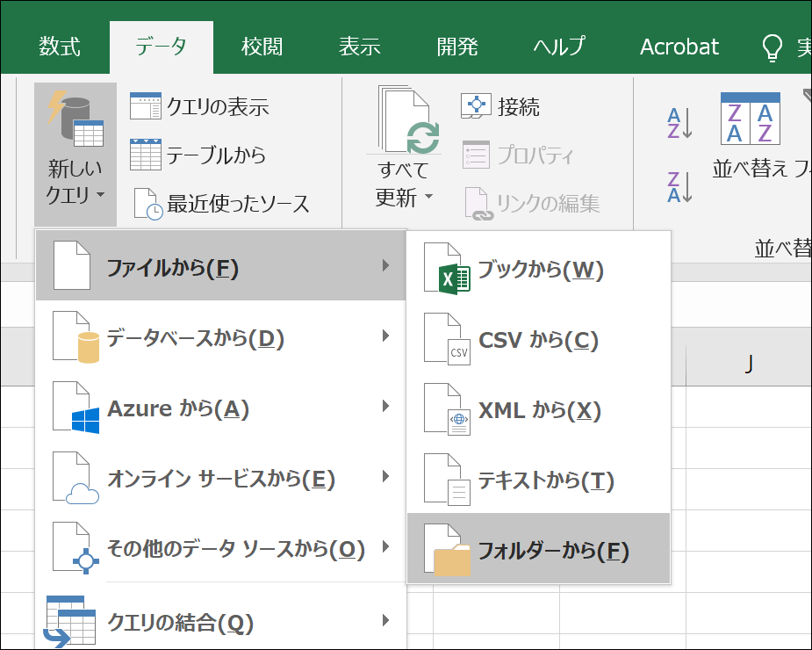The height and width of the screenshot is (650, 812).
Task: Click the フォルダーから folder icon
Action: [447, 550]
